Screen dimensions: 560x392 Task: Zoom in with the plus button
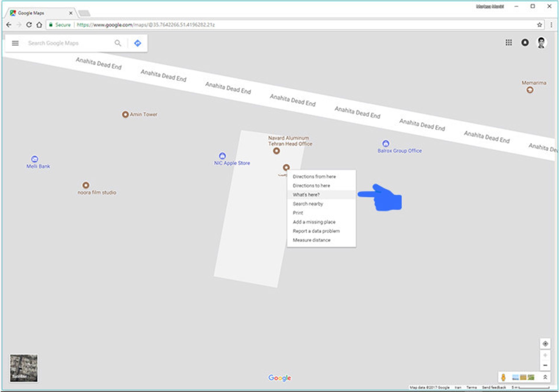[545, 355]
